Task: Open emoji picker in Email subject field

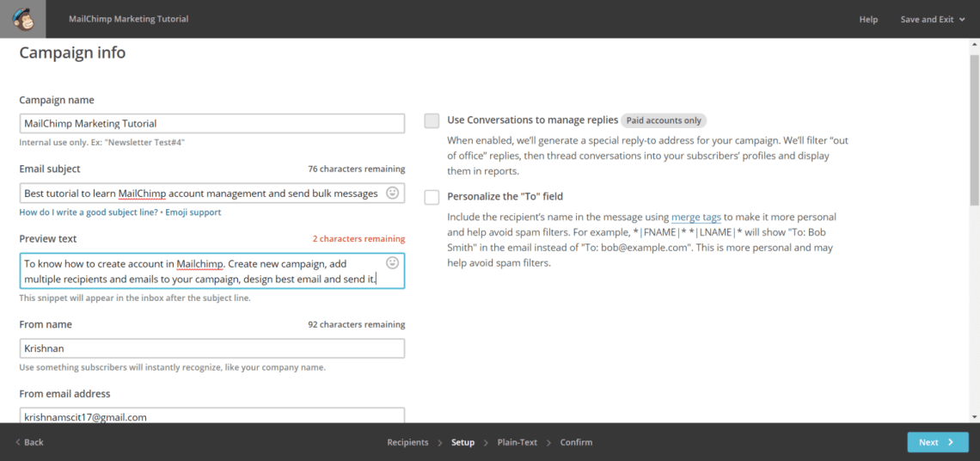Action: click(393, 194)
